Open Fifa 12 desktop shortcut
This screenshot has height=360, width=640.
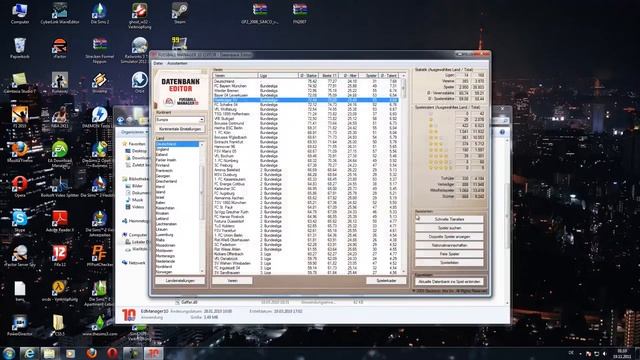60,256
